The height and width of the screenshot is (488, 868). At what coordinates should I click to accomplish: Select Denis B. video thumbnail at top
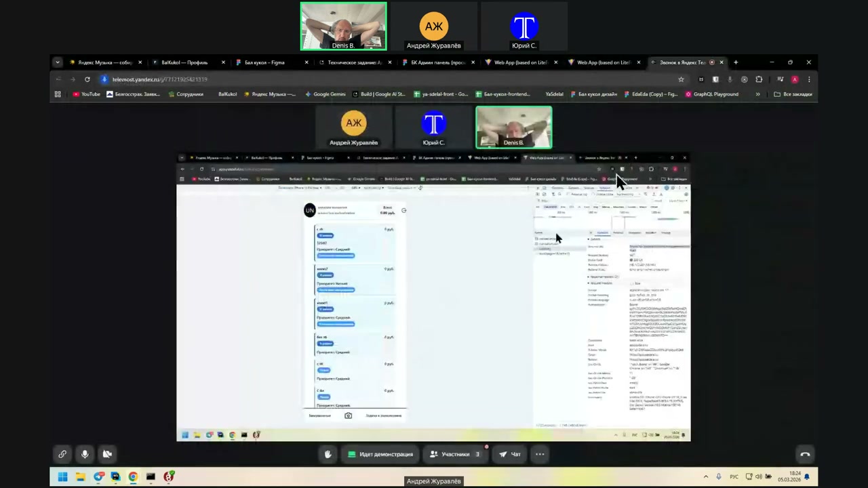344,26
